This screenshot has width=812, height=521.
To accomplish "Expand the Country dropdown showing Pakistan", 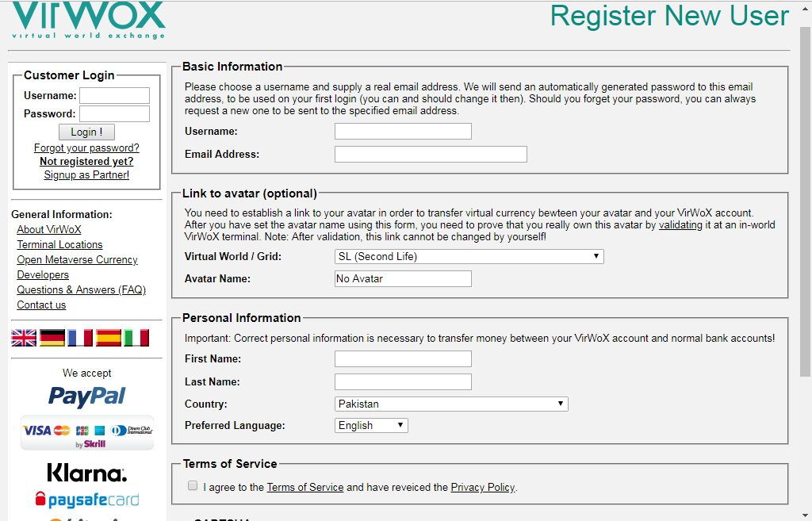I will tap(451, 404).
